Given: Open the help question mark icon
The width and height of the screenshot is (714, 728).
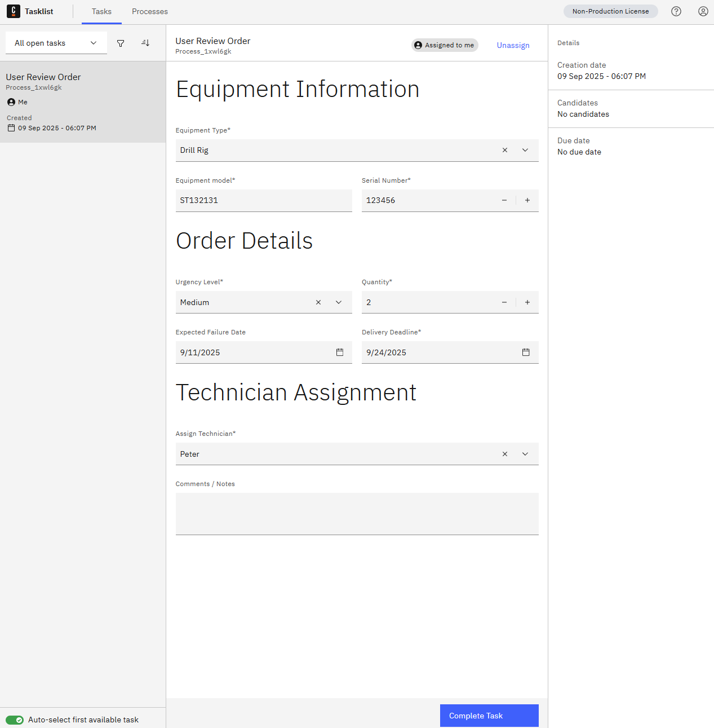Looking at the screenshot, I should pos(676,11).
